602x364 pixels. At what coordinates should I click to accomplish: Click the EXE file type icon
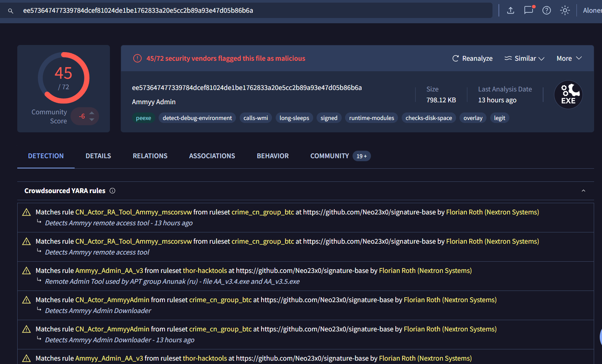(x=568, y=95)
